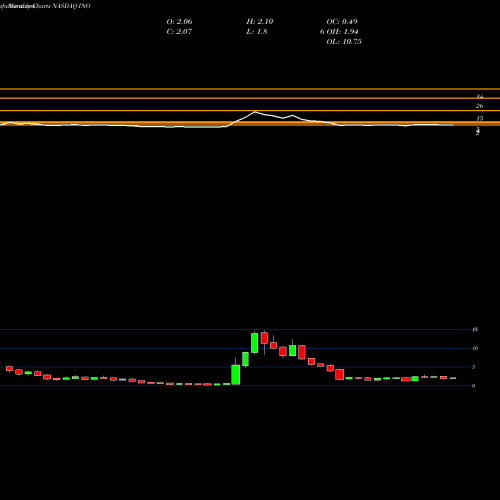
Task: Click the close value "C: 2.07"
Action: coord(179,32)
